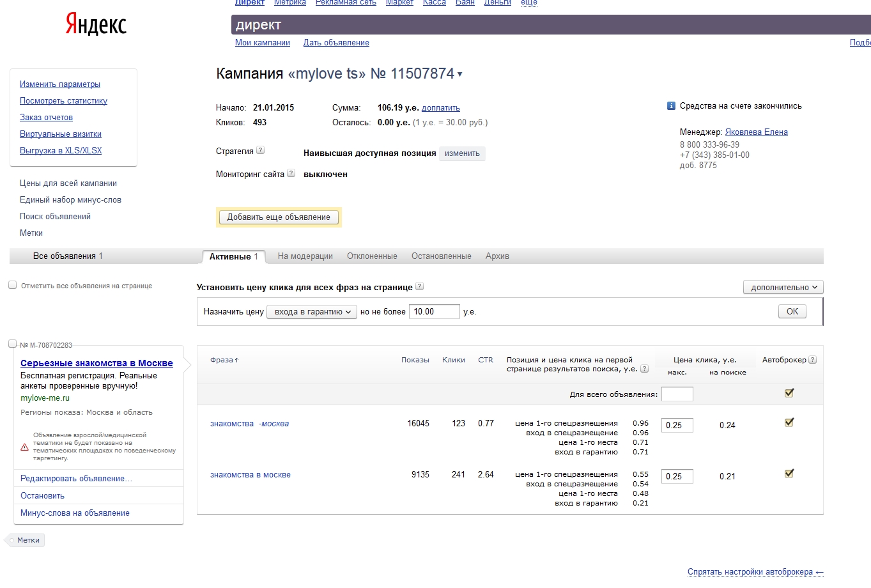Click the help icon next to Стратегия
871x588 pixels.
260,151
